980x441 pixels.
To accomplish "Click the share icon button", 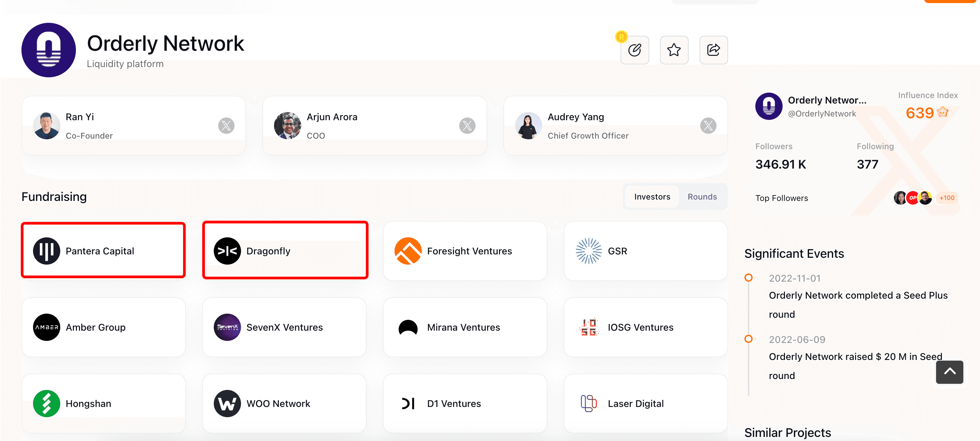I will [x=713, y=50].
